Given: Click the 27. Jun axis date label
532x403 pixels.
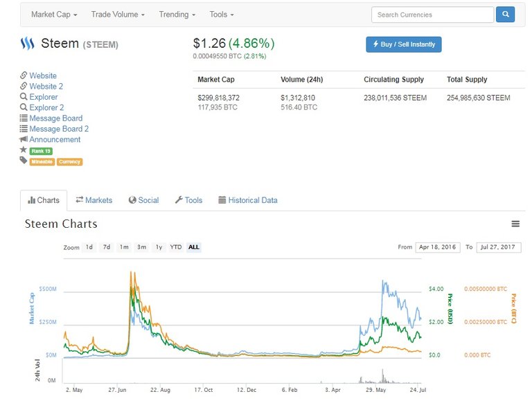Looking at the screenshot, I should [117, 390].
